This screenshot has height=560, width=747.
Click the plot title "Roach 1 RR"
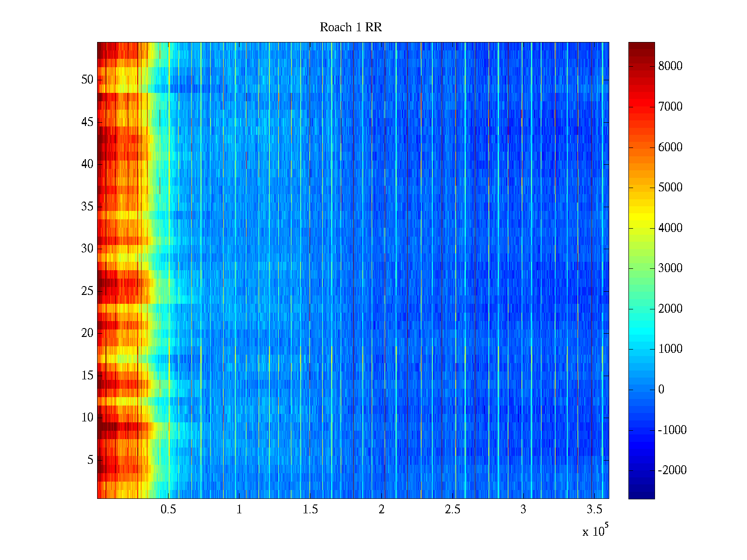(351, 28)
